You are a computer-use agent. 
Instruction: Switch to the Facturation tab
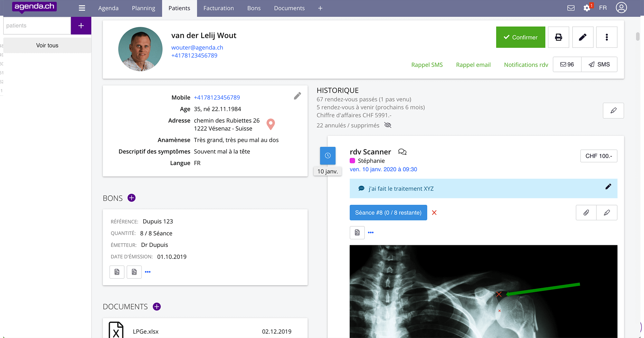[218, 8]
